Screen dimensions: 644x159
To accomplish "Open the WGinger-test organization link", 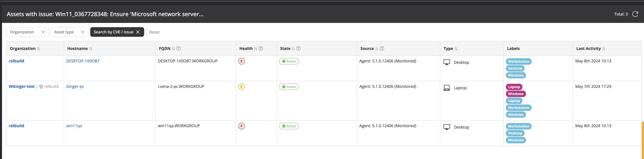I will [x=22, y=86].
